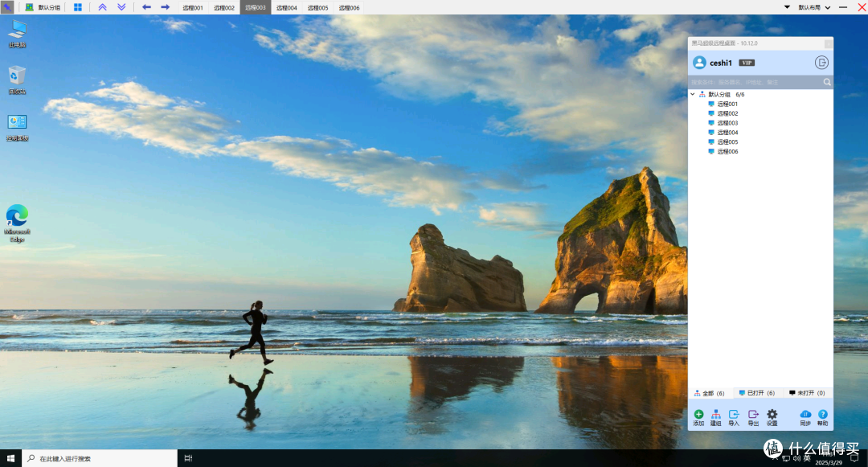Go to previous remote with left arrow
This screenshot has height=467, width=868.
point(147,7)
